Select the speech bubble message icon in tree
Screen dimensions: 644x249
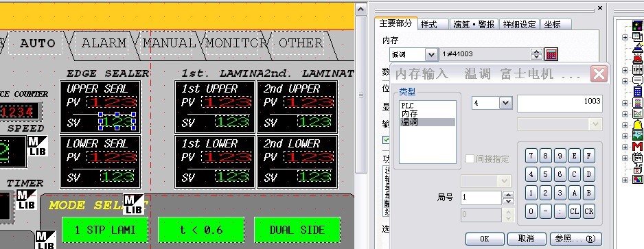(x=637, y=80)
